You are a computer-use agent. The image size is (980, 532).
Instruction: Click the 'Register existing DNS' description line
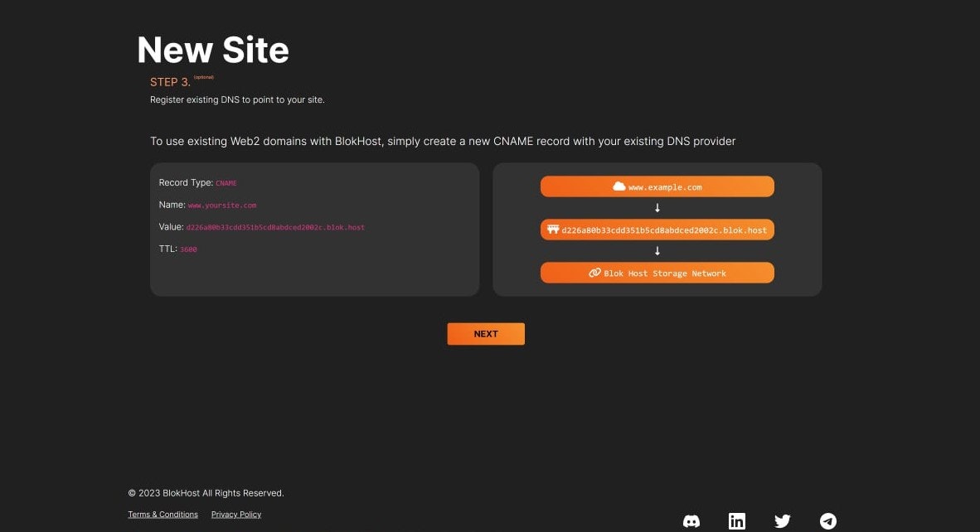pos(237,99)
